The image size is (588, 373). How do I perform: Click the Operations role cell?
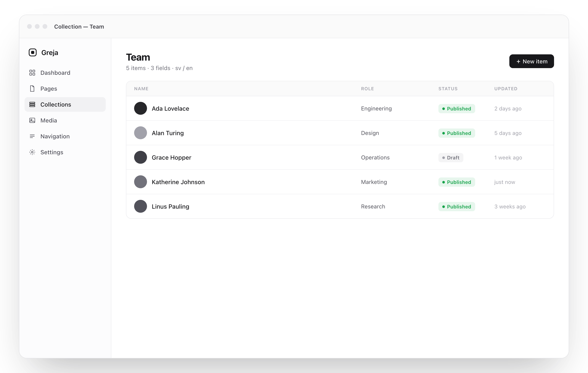(375, 157)
